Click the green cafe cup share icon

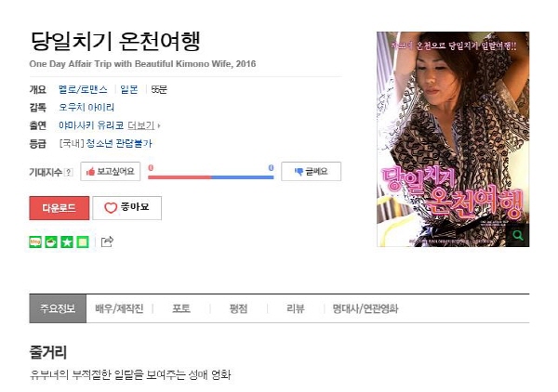(x=51, y=242)
